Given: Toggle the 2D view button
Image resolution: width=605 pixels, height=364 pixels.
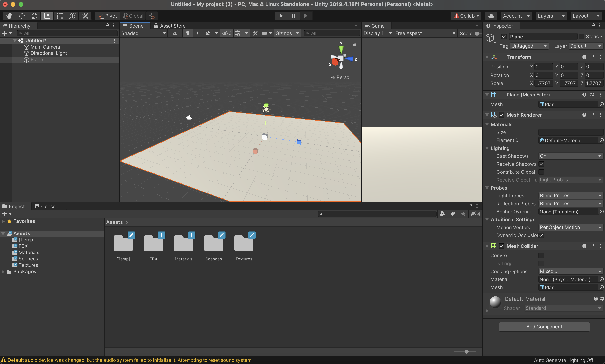Looking at the screenshot, I should tap(175, 33).
